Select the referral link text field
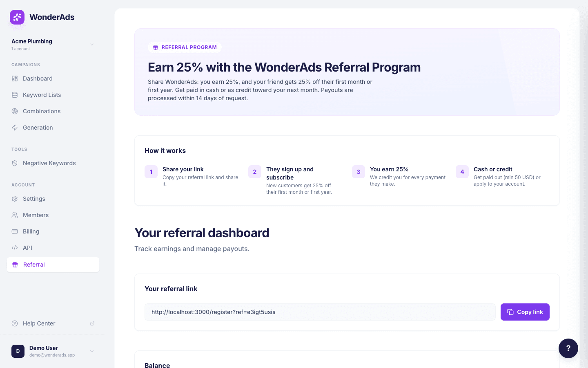The image size is (588, 368). (x=320, y=312)
